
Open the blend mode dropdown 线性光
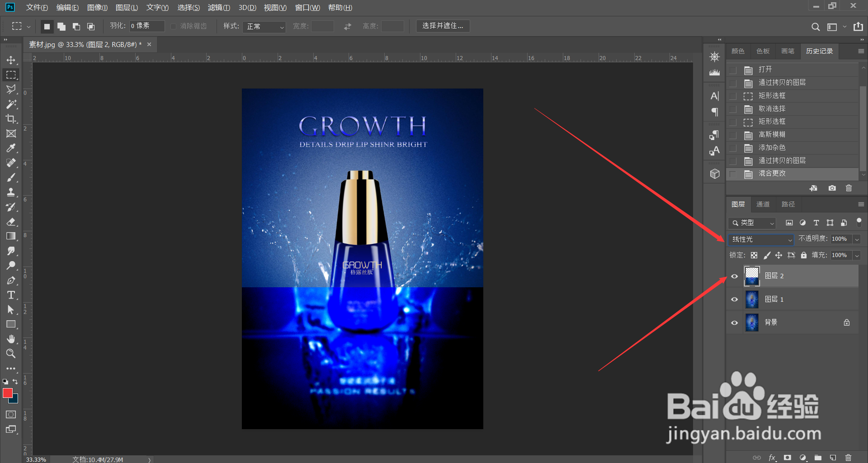pyautogui.click(x=761, y=239)
